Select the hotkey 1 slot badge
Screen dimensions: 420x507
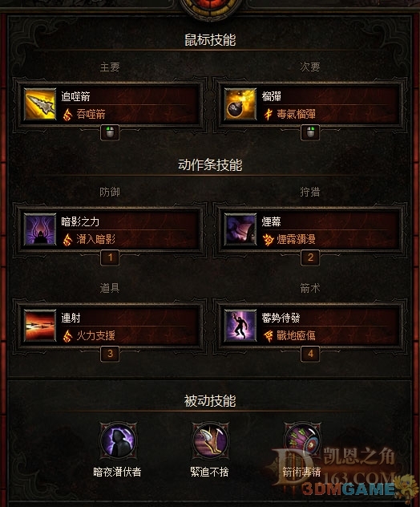(x=110, y=258)
